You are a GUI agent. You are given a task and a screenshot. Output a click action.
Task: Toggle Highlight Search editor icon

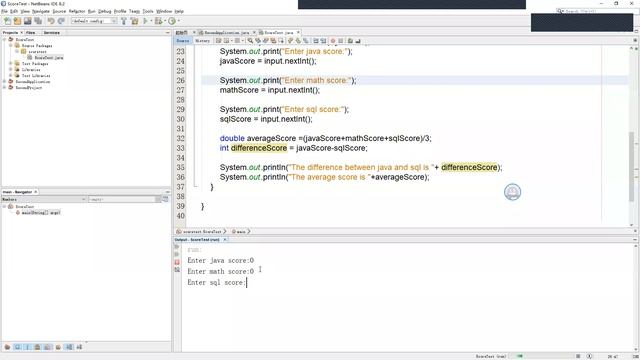[273, 41]
